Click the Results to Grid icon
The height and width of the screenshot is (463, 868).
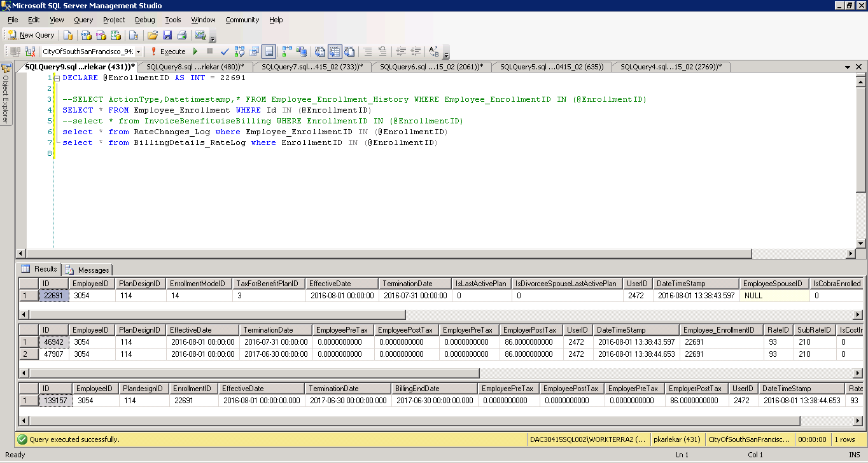(x=335, y=52)
